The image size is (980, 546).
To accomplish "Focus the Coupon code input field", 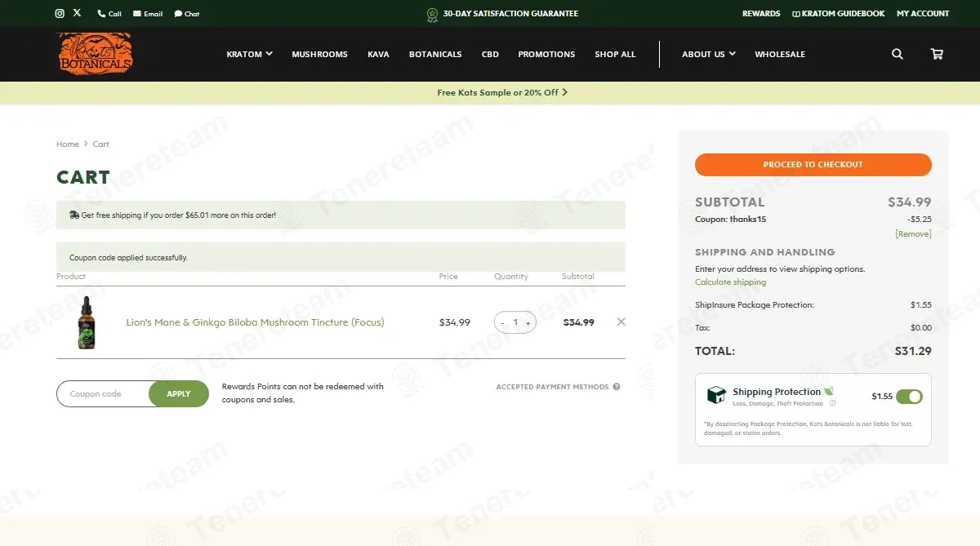I will (103, 394).
